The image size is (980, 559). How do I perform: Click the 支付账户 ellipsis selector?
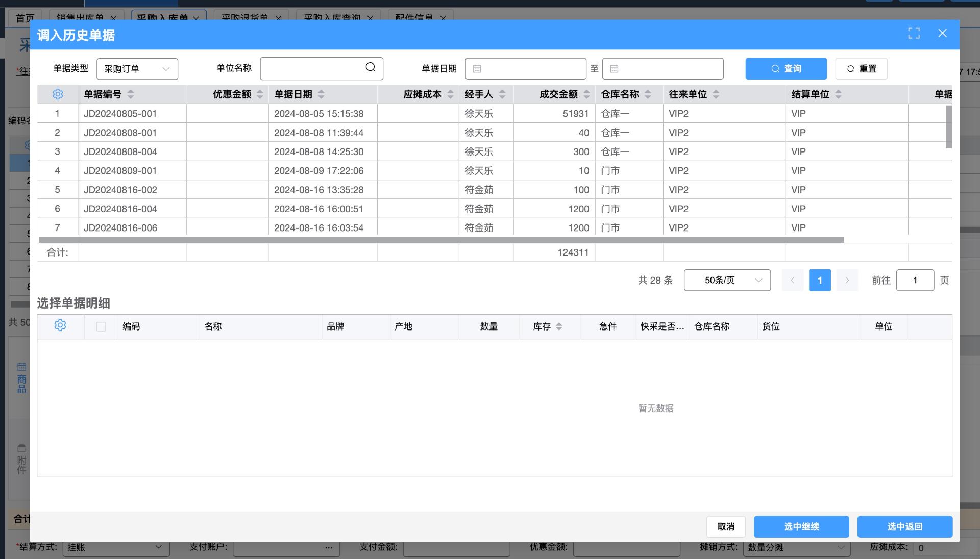pyautogui.click(x=329, y=547)
